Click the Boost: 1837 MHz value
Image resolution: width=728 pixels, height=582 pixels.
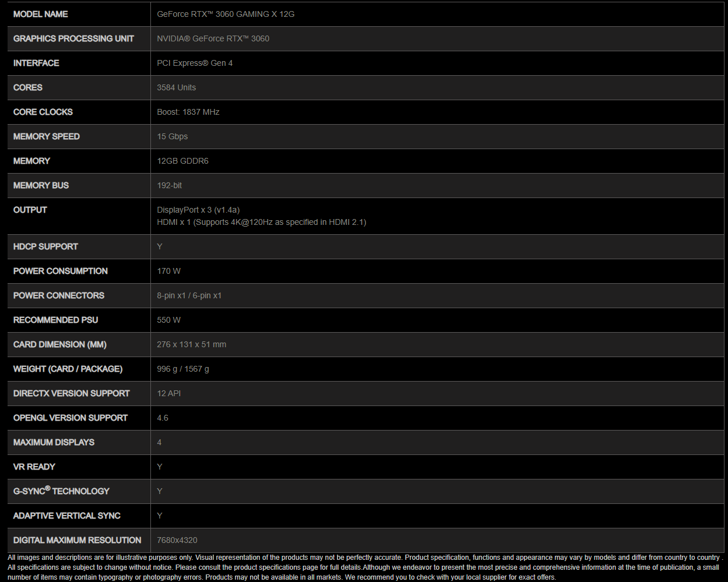(x=188, y=112)
